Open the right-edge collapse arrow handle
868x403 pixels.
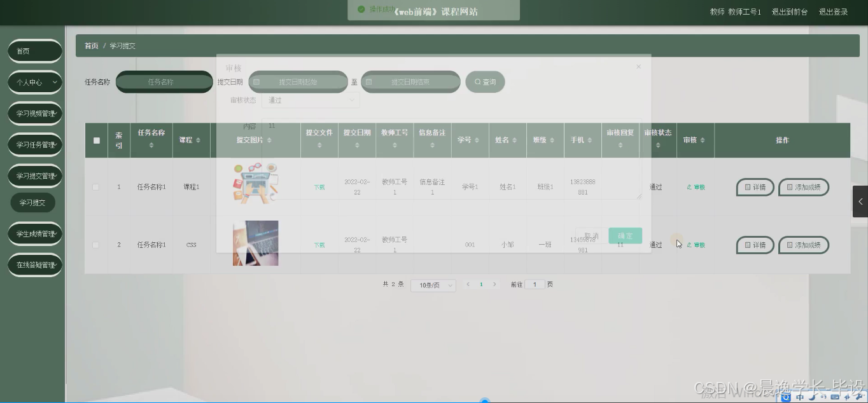860,201
